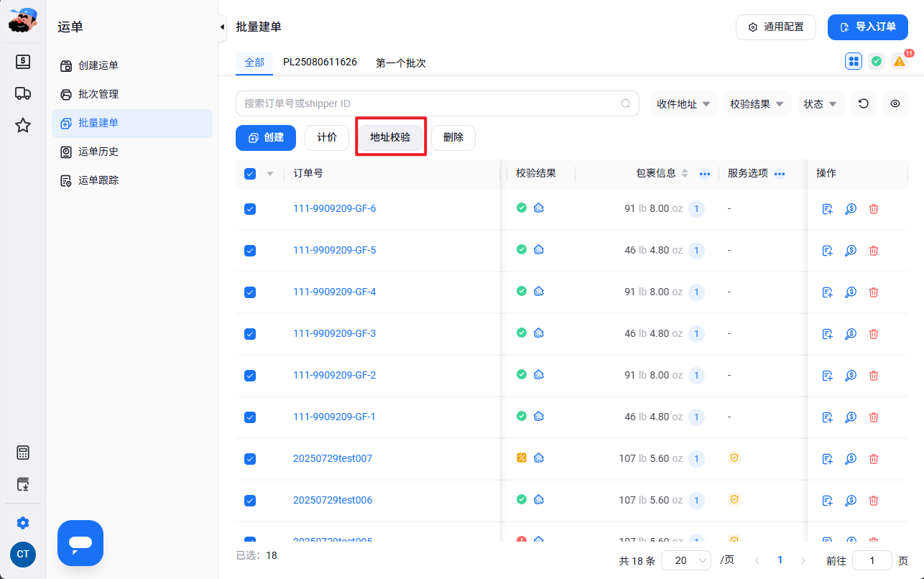The image size is (924, 579).
Task: Open the 收件地址 filter dropdown
Action: click(x=684, y=103)
